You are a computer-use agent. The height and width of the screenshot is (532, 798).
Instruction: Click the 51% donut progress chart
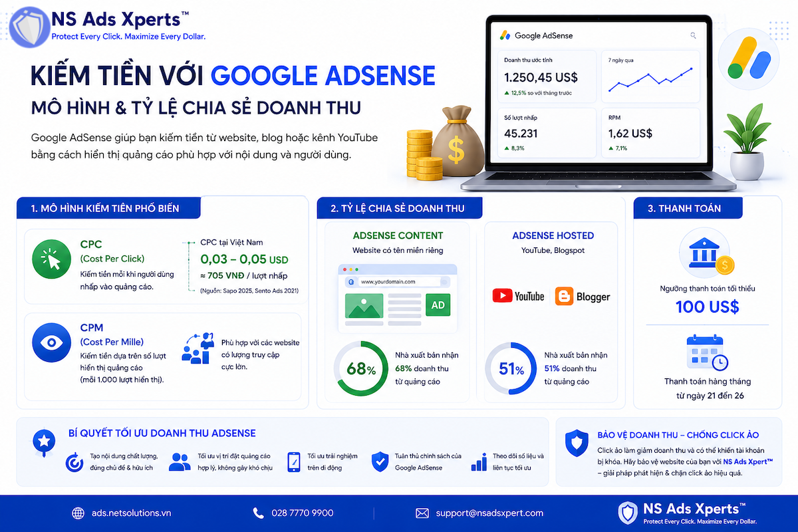pos(511,369)
